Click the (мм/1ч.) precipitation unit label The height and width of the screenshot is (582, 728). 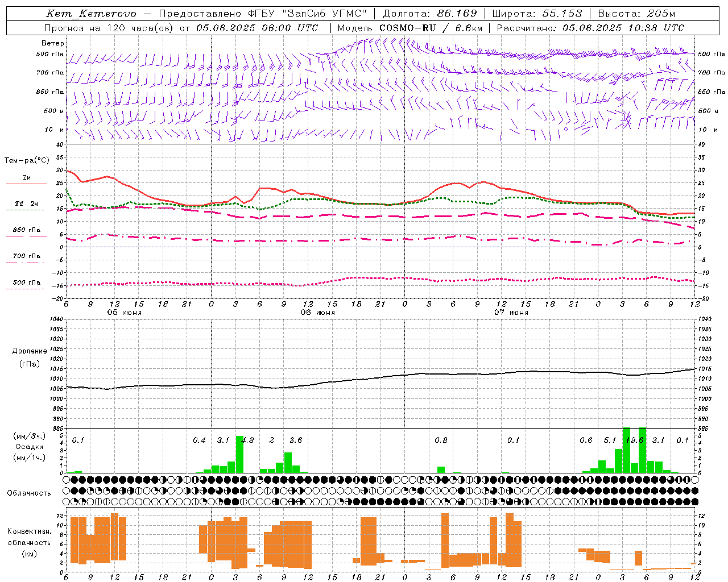(x=29, y=458)
